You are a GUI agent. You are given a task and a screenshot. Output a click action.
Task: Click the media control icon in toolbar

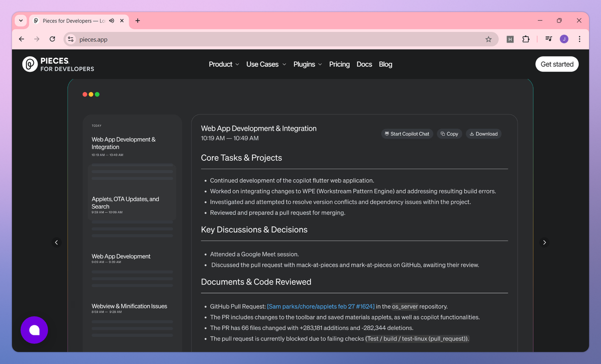pyautogui.click(x=549, y=39)
